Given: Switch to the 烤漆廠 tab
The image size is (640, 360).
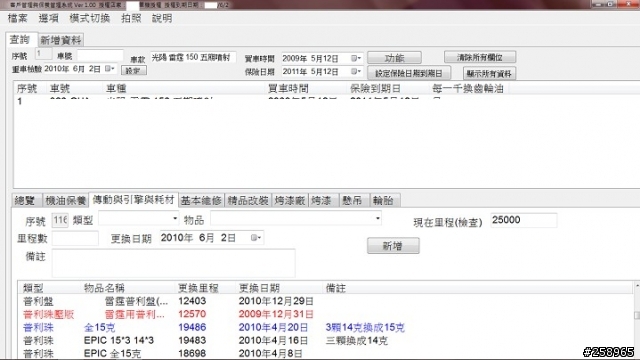Looking at the screenshot, I should point(290,200).
